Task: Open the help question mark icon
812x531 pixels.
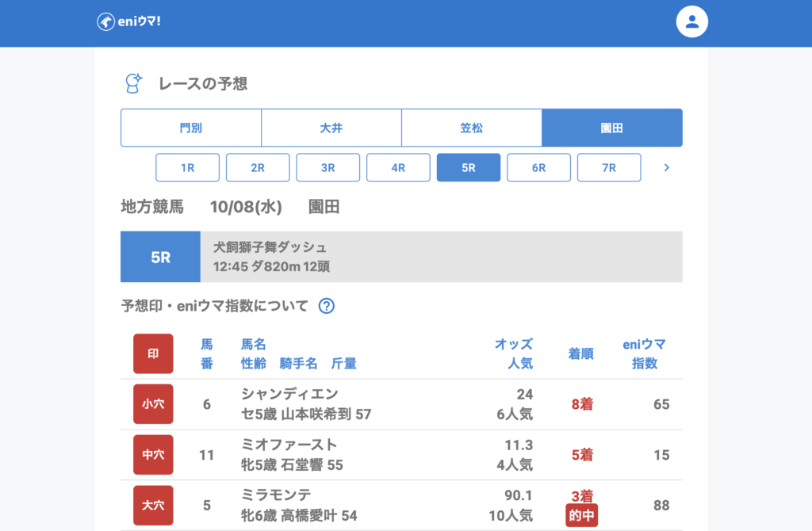Action: click(x=326, y=306)
